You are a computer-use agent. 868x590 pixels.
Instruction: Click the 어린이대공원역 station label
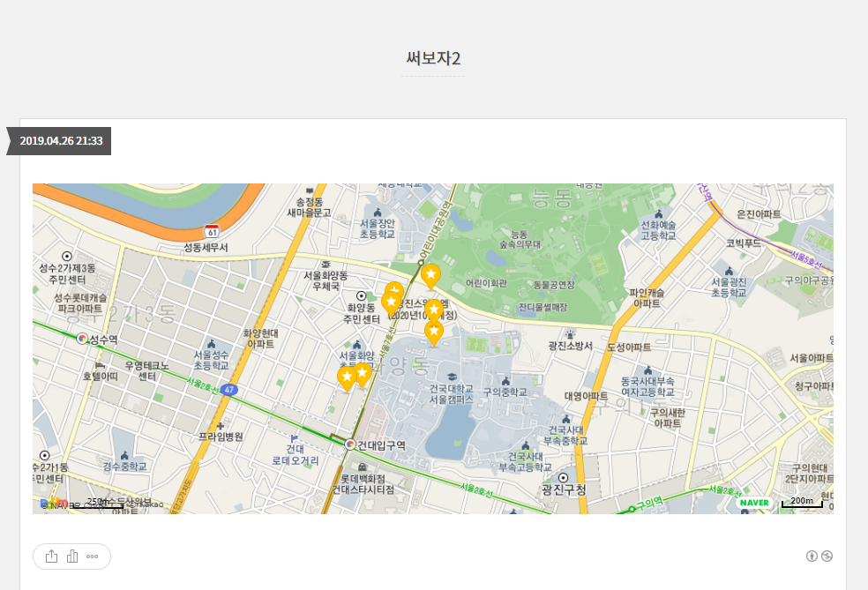pos(438,229)
